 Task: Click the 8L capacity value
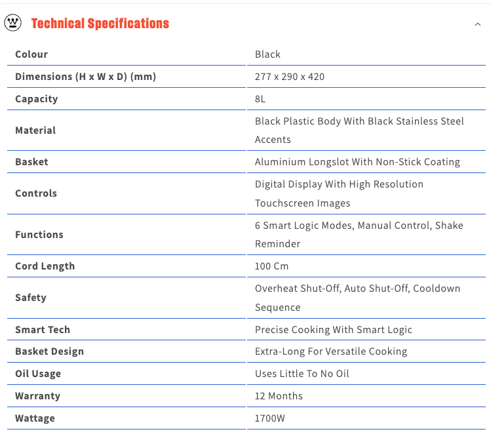pos(260,99)
